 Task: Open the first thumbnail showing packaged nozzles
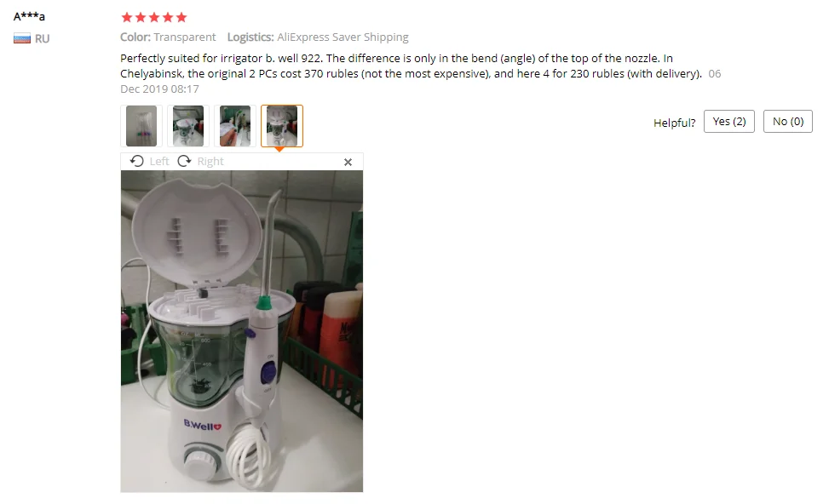coord(141,126)
